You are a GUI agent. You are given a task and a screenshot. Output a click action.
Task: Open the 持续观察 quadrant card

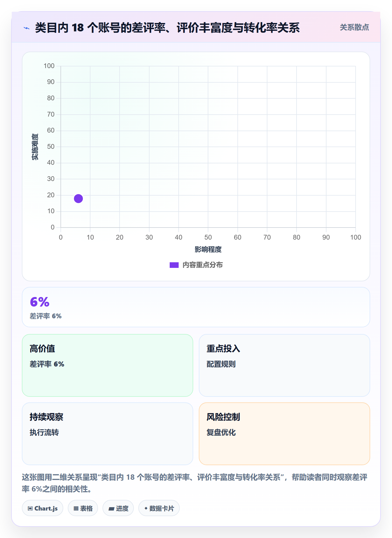108,433
